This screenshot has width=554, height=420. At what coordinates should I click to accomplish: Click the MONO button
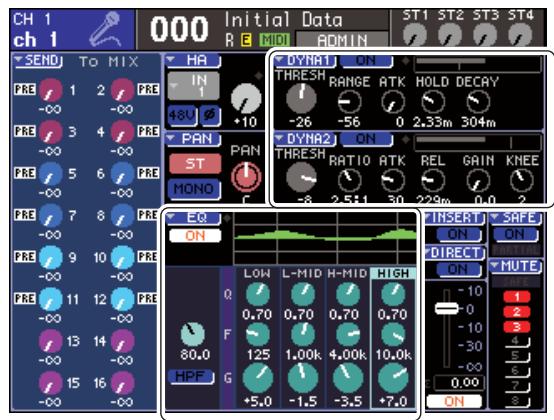[195, 189]
